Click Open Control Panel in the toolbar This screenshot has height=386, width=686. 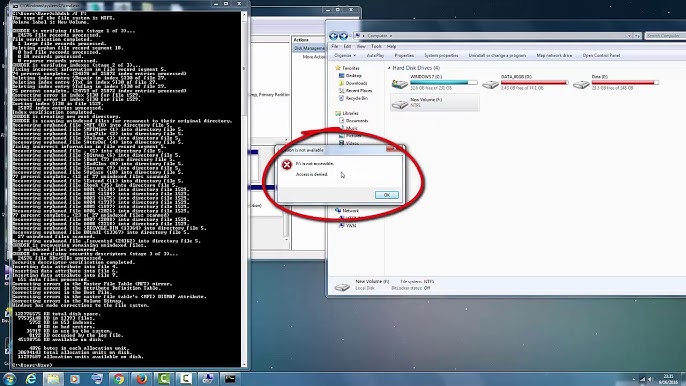pos(601,56)
